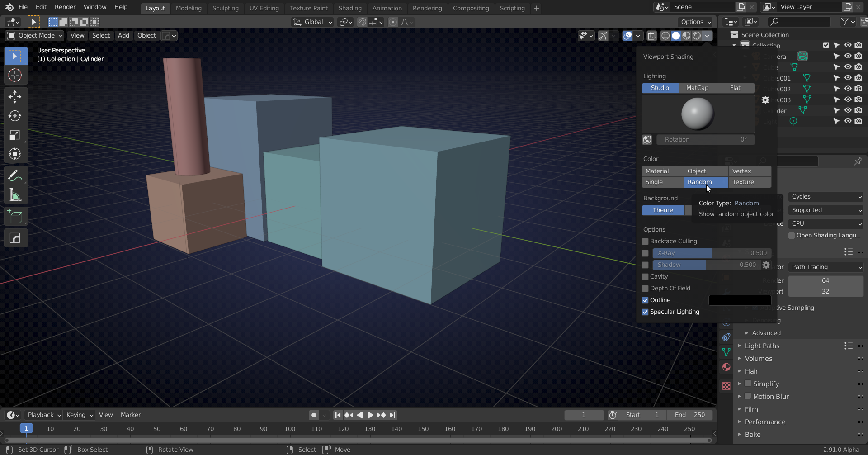The image size is (868, 455).
Task: Toggle world space lighting icon
Action: (x=647, y=140)
